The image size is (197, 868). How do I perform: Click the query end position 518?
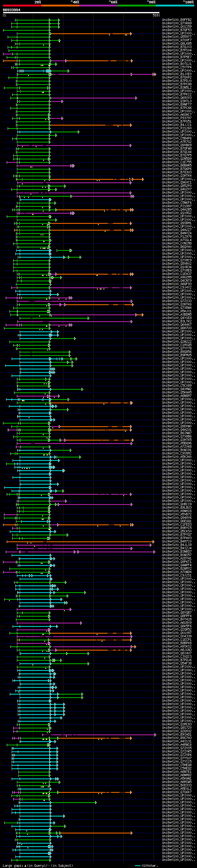[155, 15]
